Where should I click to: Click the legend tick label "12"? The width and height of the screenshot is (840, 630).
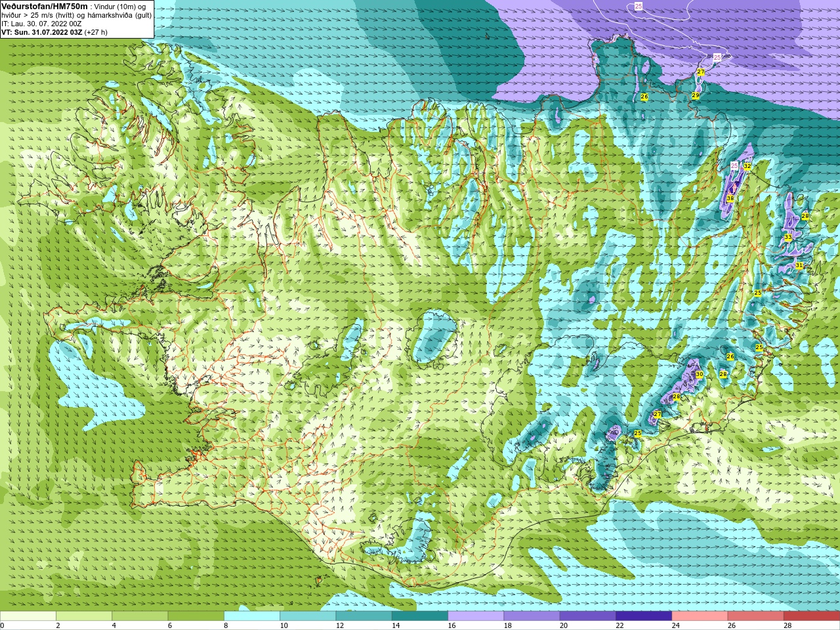(339, 625)
